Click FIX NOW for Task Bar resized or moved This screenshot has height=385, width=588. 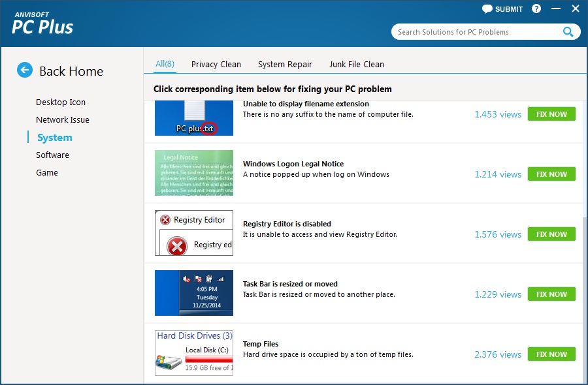551,294
